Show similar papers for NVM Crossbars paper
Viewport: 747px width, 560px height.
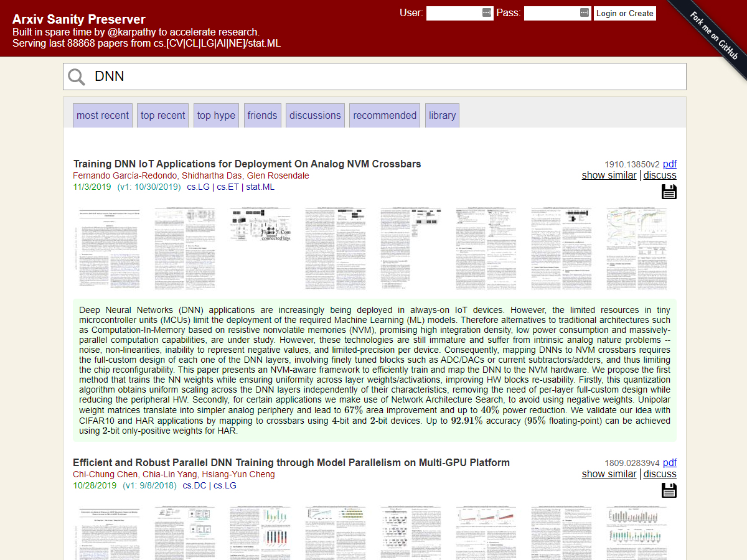609,175
